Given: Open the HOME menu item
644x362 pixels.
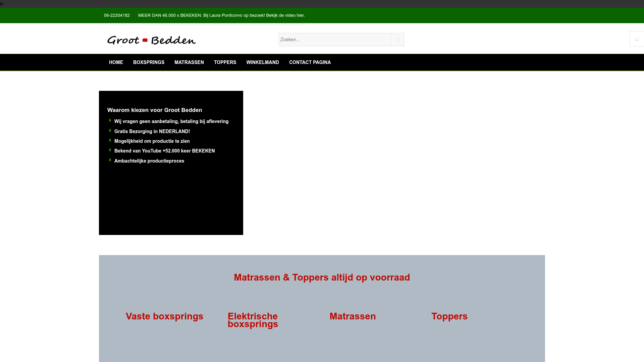Looking at the screenshot, I should 116,62.
